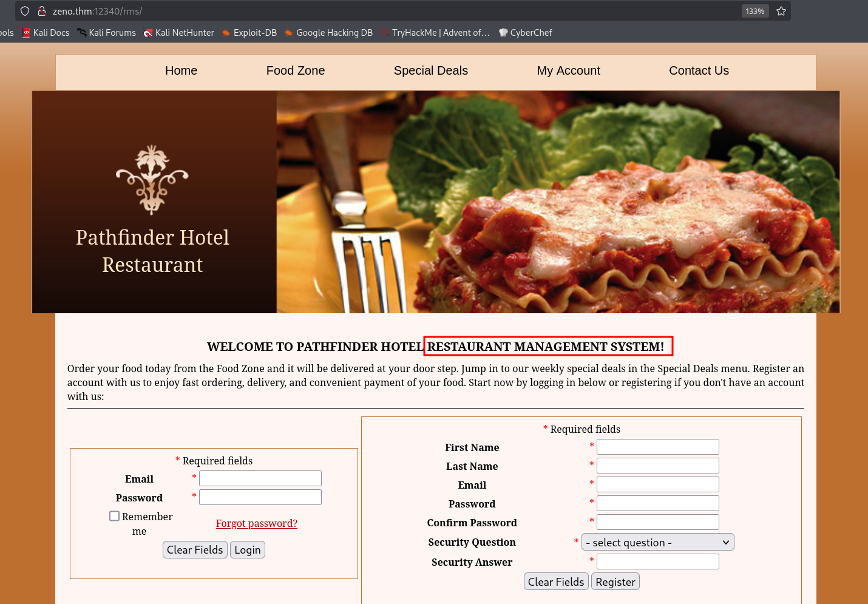Open the Kali Docs bookmark
868x604 pixels.
[x=46, y=33]
